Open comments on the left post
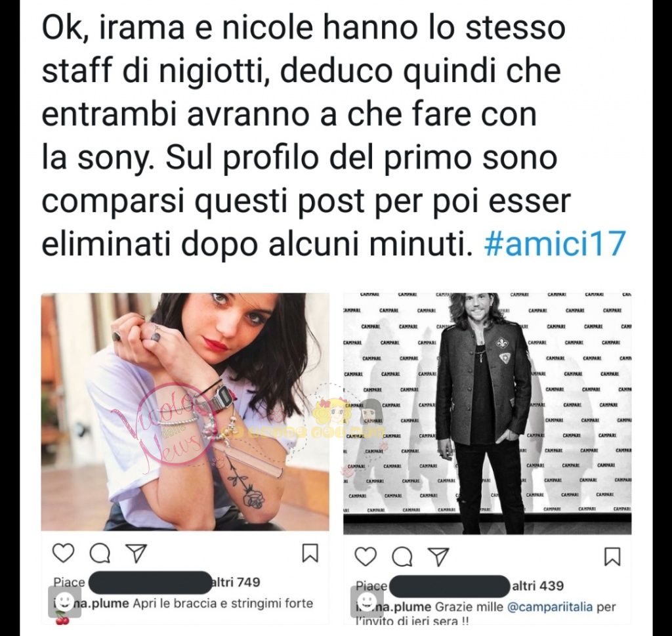This screenshot has height=636, width=672. click(x=100, y=554)
